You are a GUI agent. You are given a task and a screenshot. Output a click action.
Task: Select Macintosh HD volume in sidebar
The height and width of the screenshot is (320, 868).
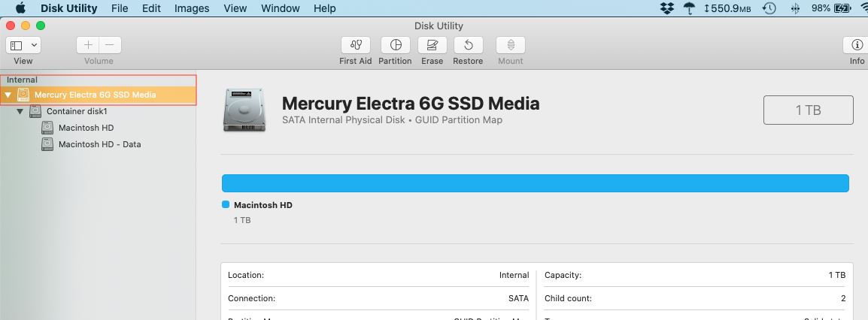[x=86, y=128]
